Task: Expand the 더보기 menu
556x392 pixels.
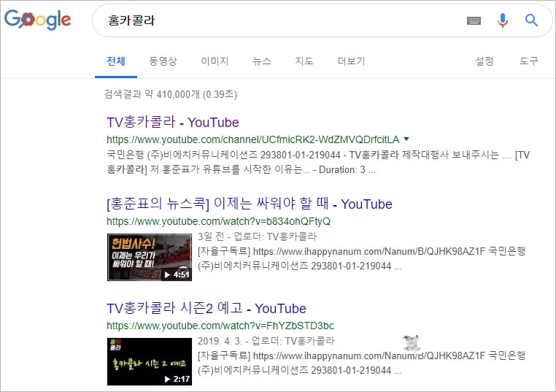Action: pyautogui.click(x=351, y=61)
